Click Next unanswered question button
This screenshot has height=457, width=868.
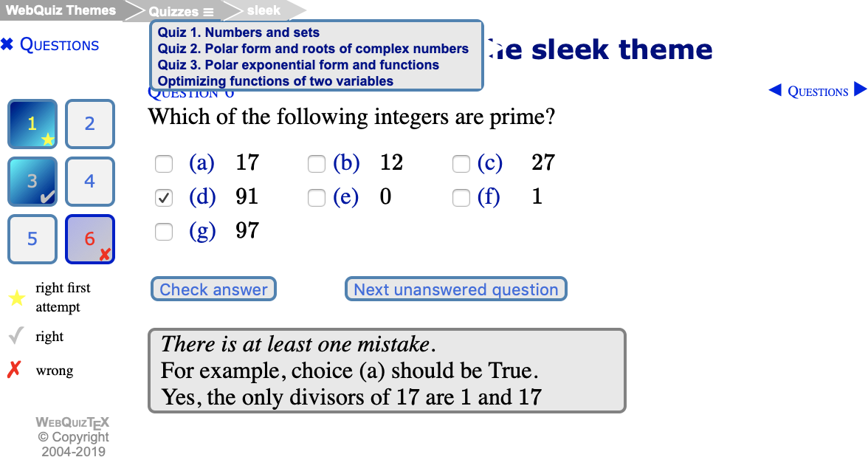455,289
